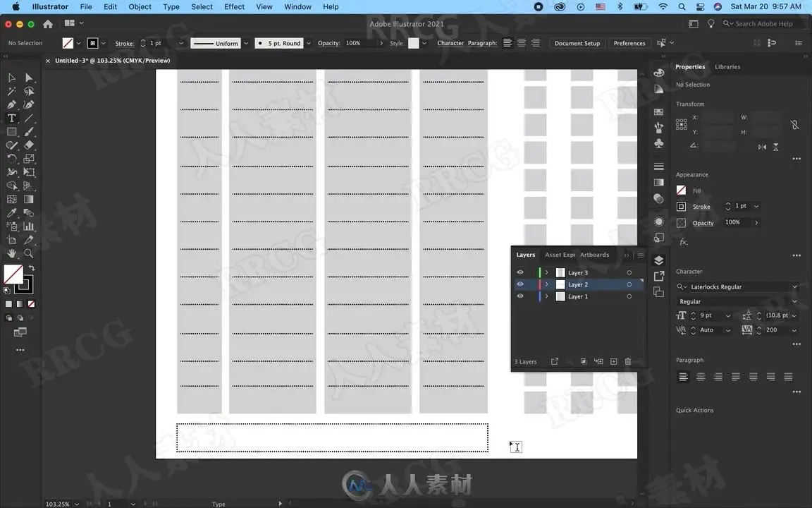The image size is (812, 508).
Task: Click the Preferences button
Action: (629, 43)
